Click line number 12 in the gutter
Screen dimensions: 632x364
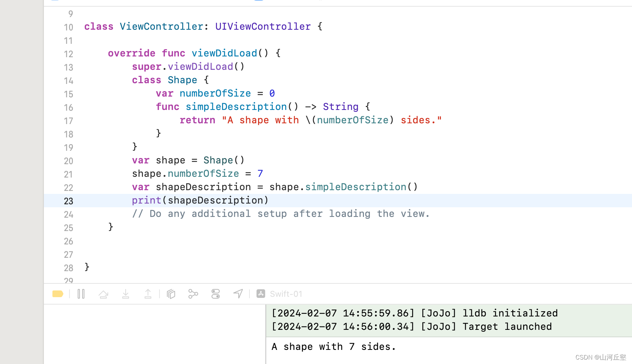coord(68,54)
